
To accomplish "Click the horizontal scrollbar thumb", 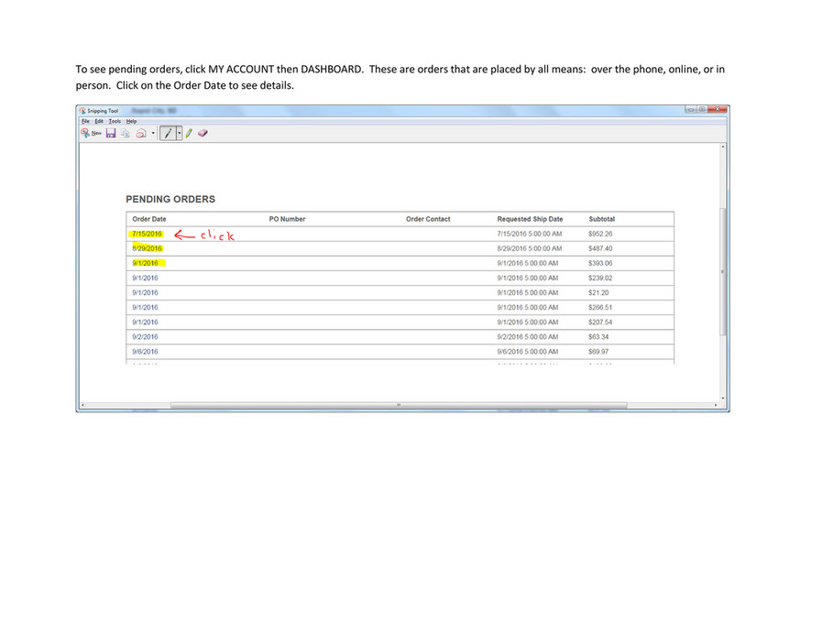I will click(x=399, y=404).
